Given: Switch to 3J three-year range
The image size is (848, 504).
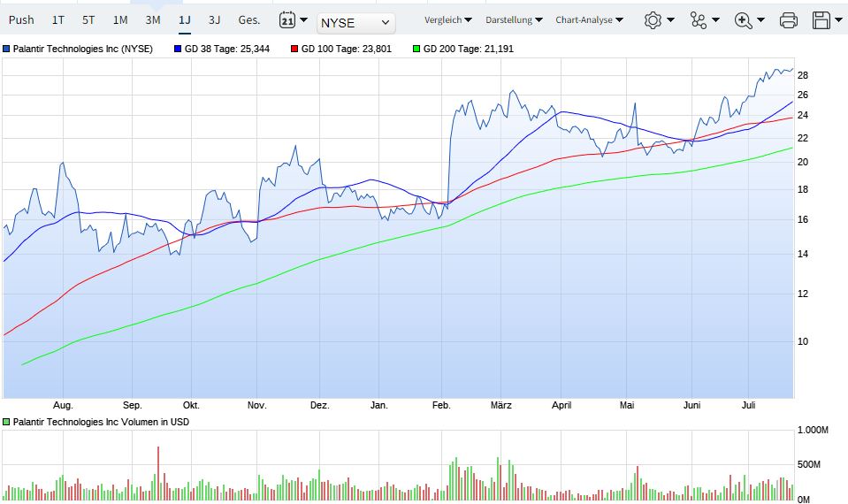Looking at the screenshot, I should coord(214,20).
